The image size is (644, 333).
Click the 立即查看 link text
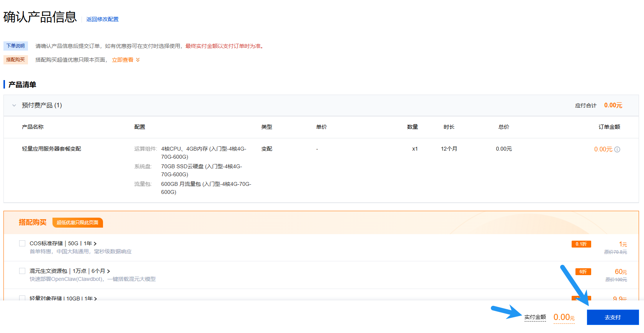(123, 60)
